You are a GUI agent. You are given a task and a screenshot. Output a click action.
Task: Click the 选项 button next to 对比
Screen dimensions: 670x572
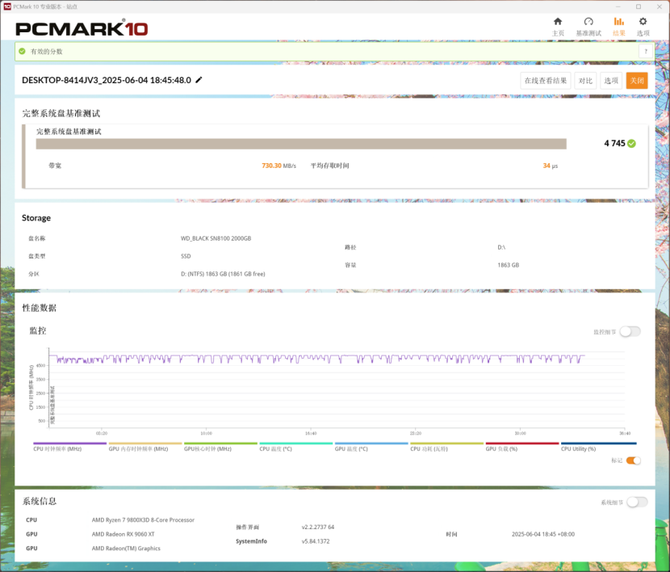[x=611, y=81]
